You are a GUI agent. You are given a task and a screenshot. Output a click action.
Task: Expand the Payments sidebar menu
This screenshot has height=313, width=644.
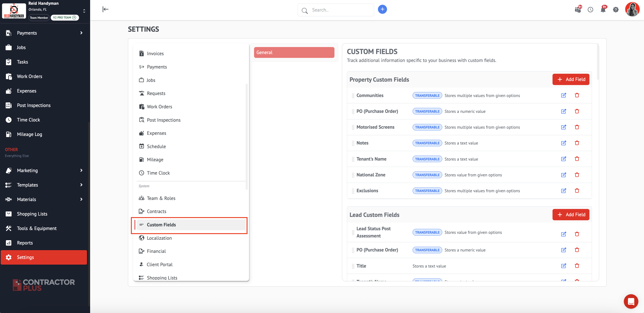pyautogui.click(x=81, y=33)
